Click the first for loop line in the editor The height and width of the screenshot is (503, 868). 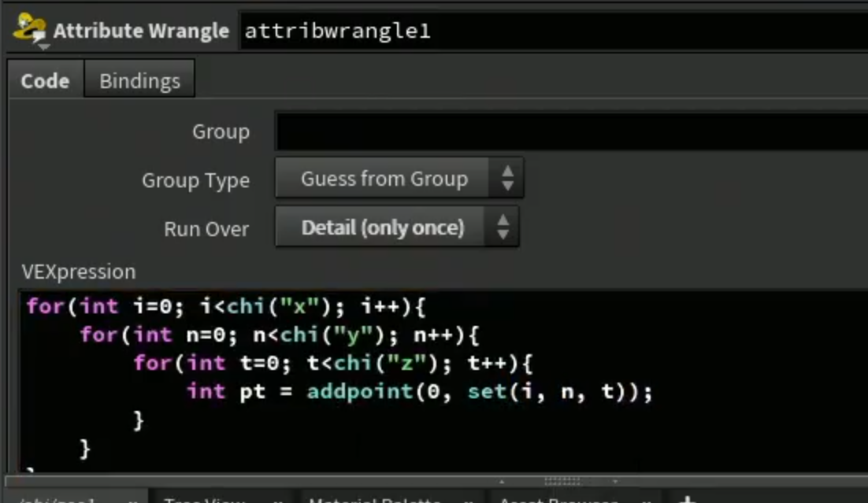click(x=226, y=306)
